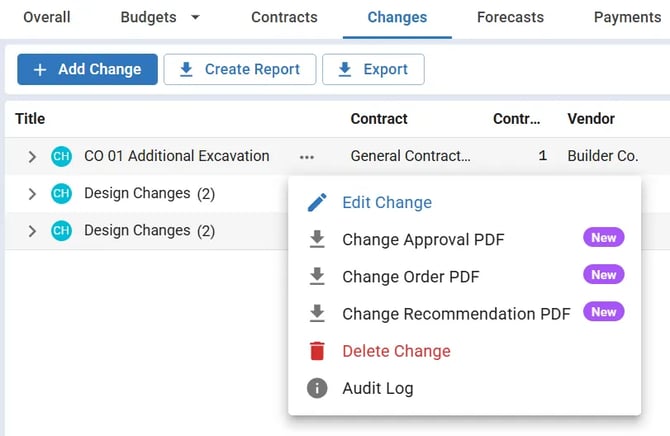This screenshot has height=436, width=670.
Task: Click the CH badge on CO 01 row
Action: point(61,157)
